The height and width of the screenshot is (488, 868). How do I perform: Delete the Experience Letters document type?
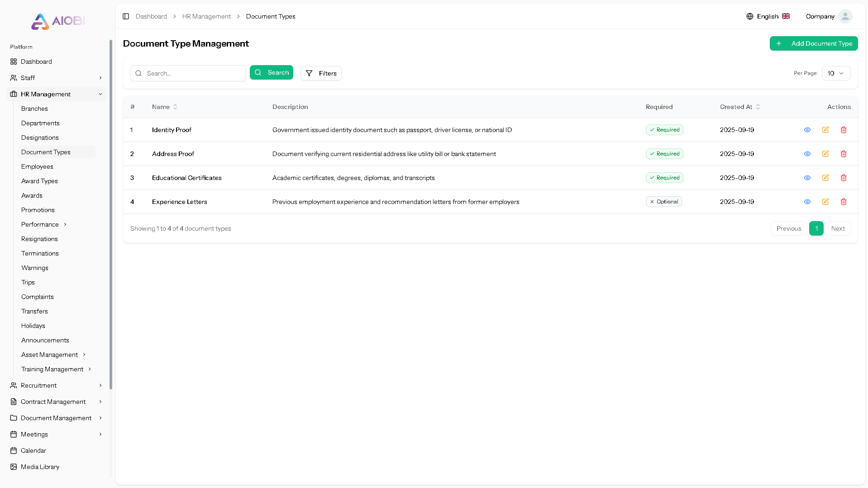[843, 202]
